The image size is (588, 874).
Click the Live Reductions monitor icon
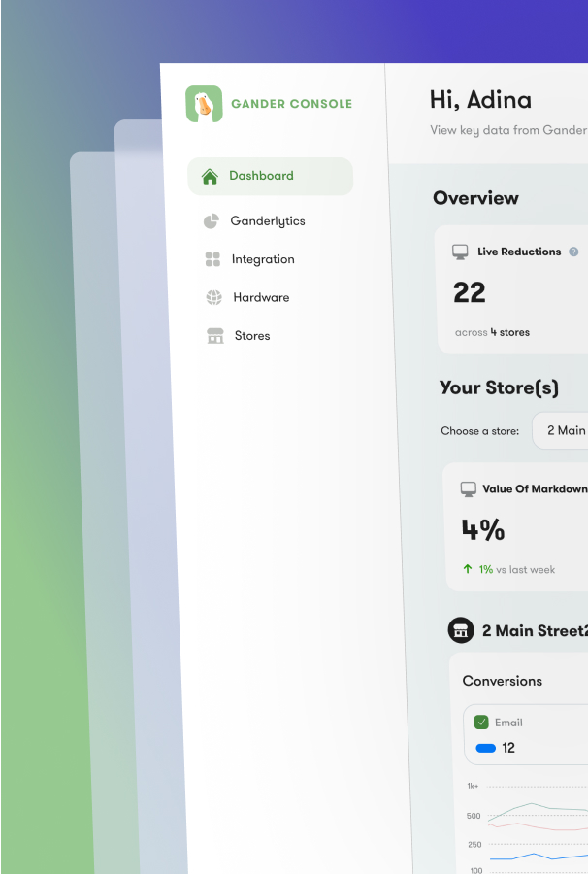click(460, 252)
